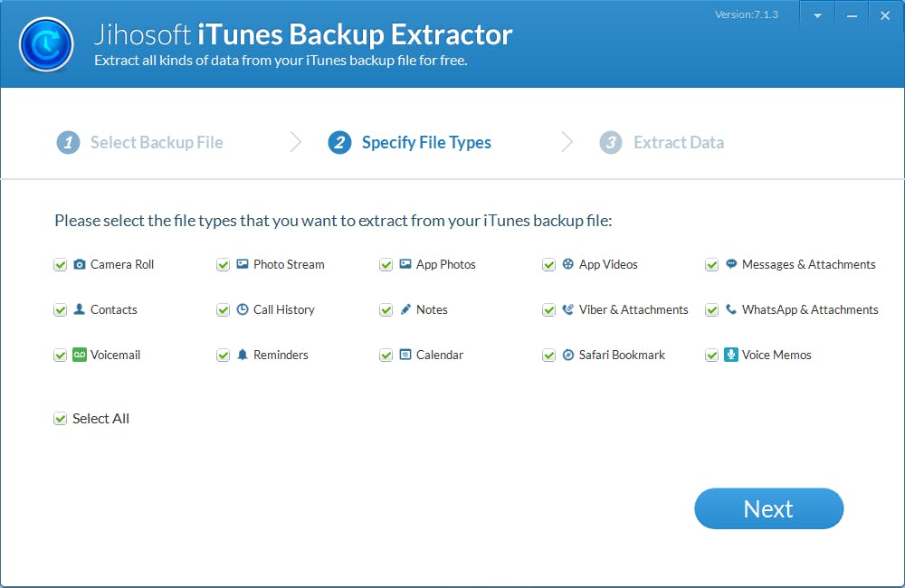Screen dimensions: 905x588
Task: Uncheck the Photo Stream checkbox
Action: (223, 265)
